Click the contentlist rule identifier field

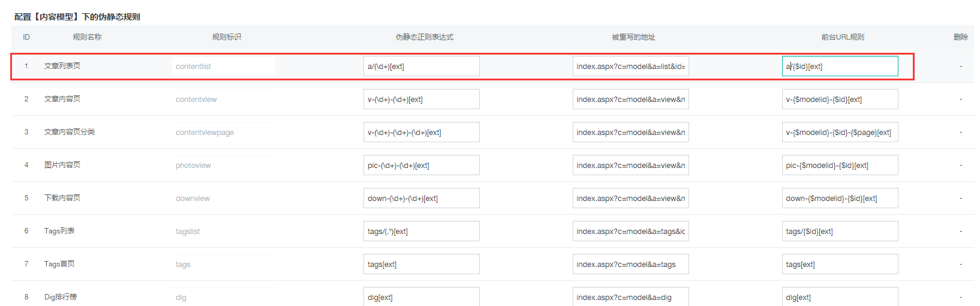(223, 67)
